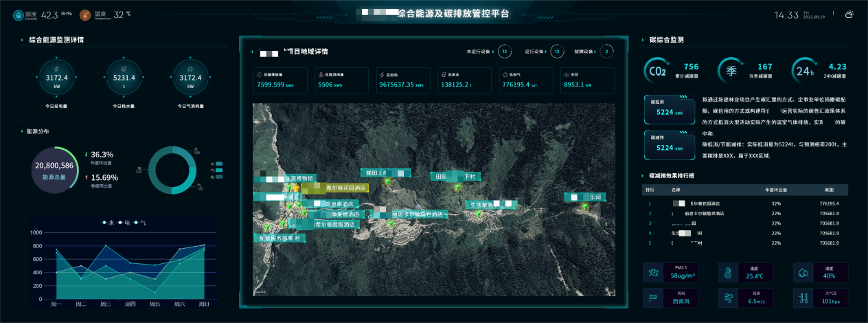The image size is (868, 323).
Task: Click the 运行设备 count badge
Action: coord(557,52)
